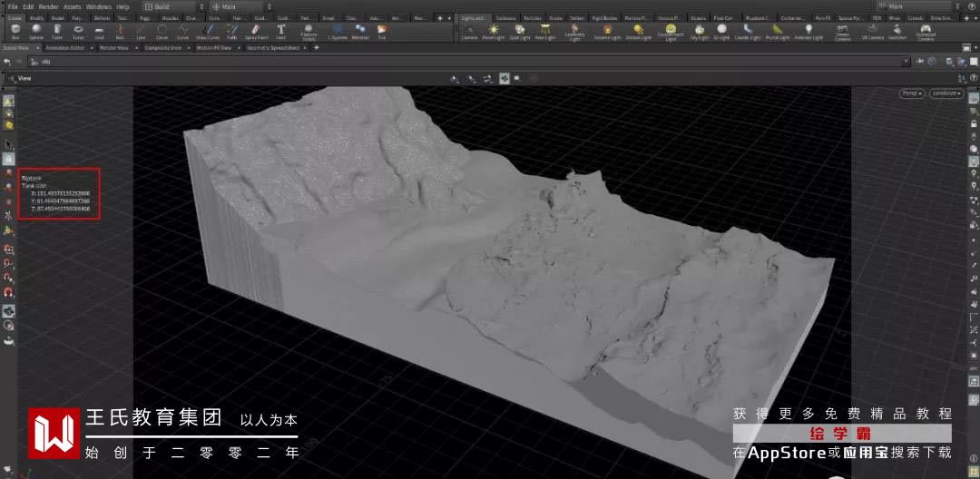
Task: Toggle the highlighted viewport display button
Action: click(x=504, y=79)
